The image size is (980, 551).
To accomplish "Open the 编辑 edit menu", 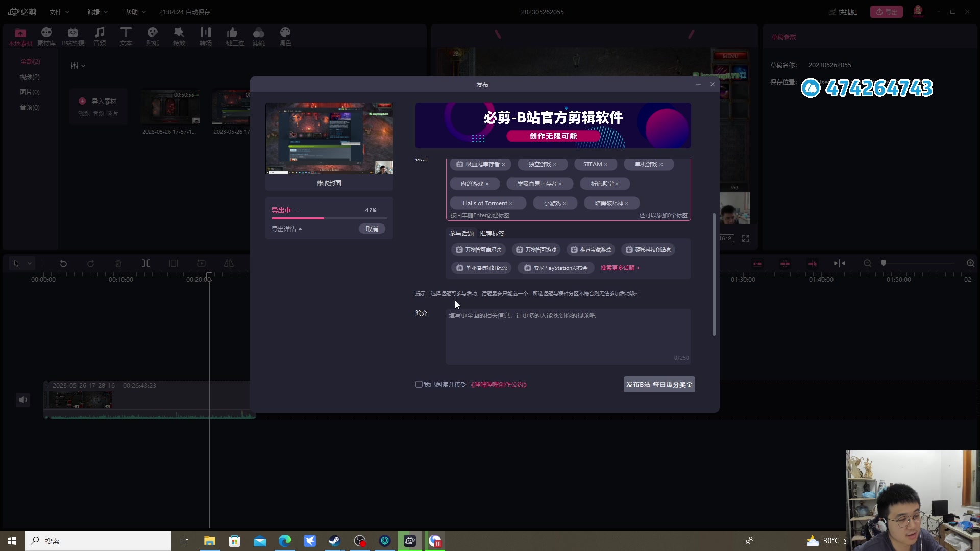I will point(97,12).
